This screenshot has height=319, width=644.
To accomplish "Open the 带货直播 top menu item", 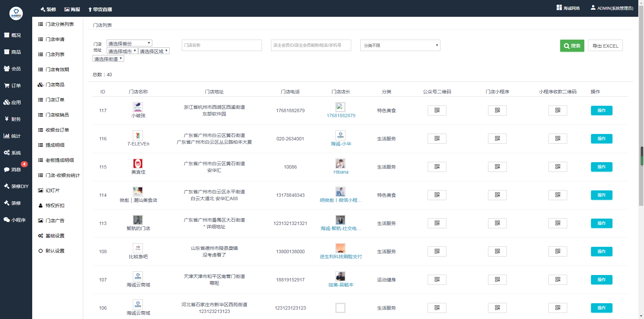I will pos(100,9).
